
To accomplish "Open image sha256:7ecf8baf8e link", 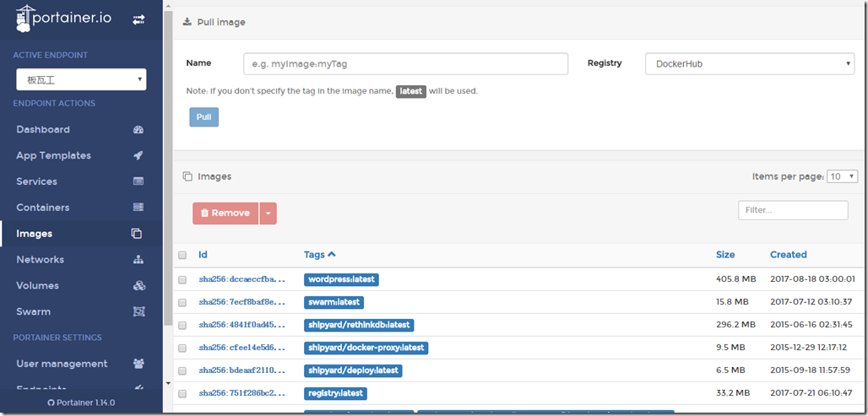I will point(242,303).
